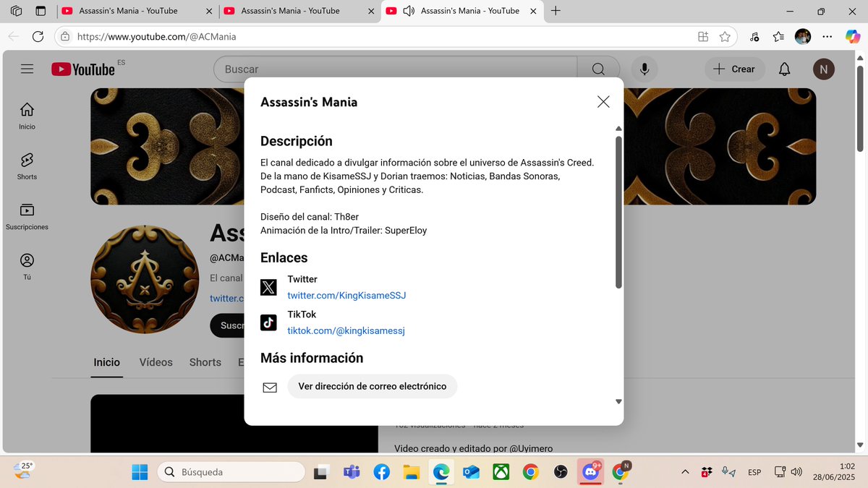This screenshot has height=488, width=868.
Task: Click the channel's round avatar image
Action: [x=145, y=279]
